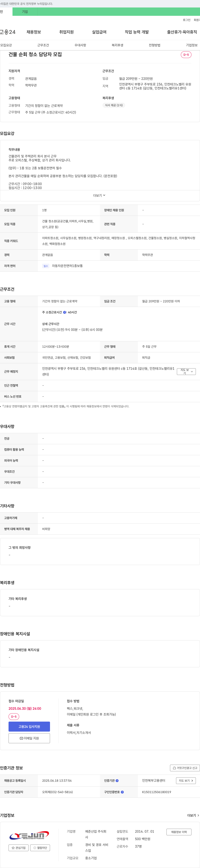The image size is (200, 868).
Task: Click license text 자동차운전면허1종보통
Action: coord(67,266)
